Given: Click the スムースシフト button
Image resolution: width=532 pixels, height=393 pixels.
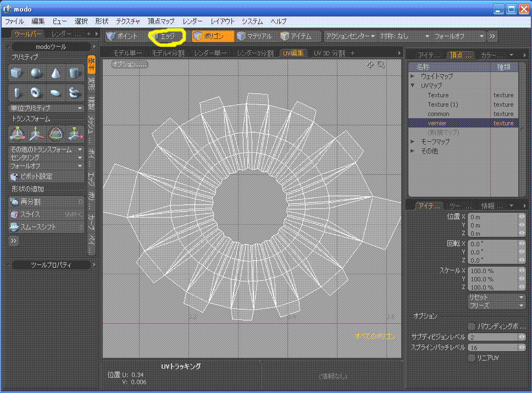Looking at the screenshot, I should (x=38, y=226).
